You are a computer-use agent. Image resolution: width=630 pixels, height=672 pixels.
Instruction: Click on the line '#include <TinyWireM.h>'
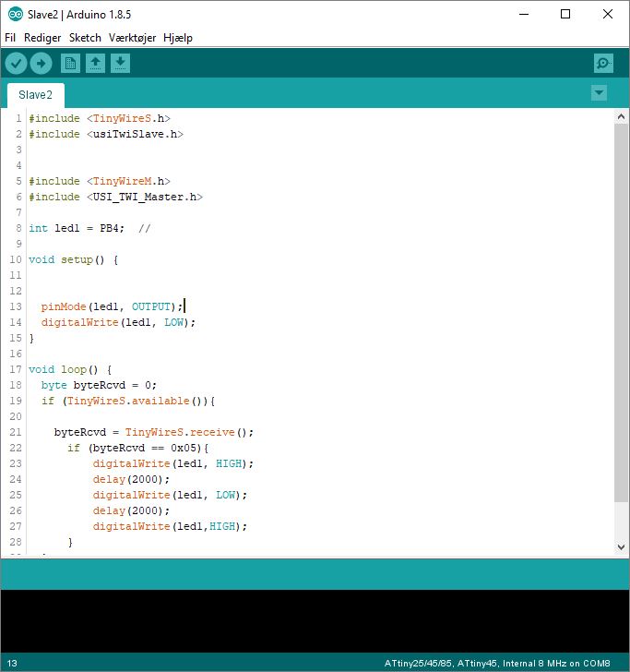click(100, 181)
